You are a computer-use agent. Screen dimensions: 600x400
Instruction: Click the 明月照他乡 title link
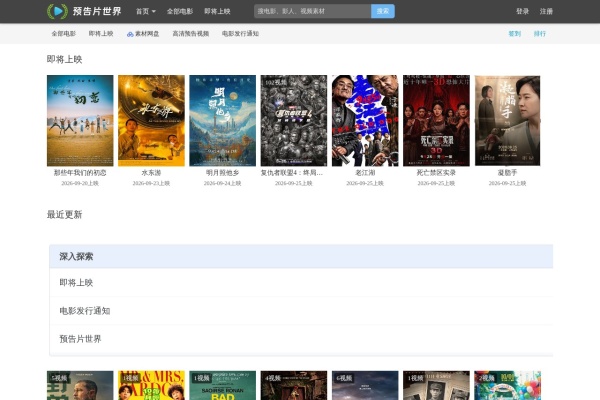pos(222,173)
